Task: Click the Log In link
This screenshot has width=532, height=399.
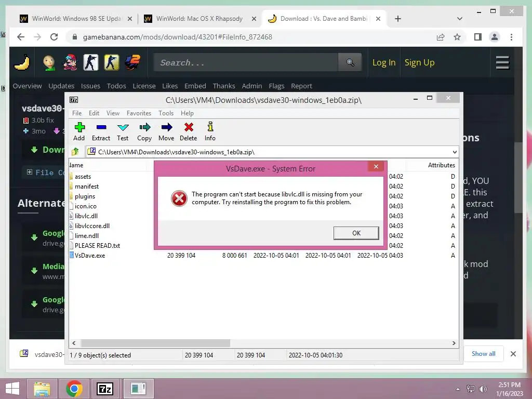Action: 384,62
